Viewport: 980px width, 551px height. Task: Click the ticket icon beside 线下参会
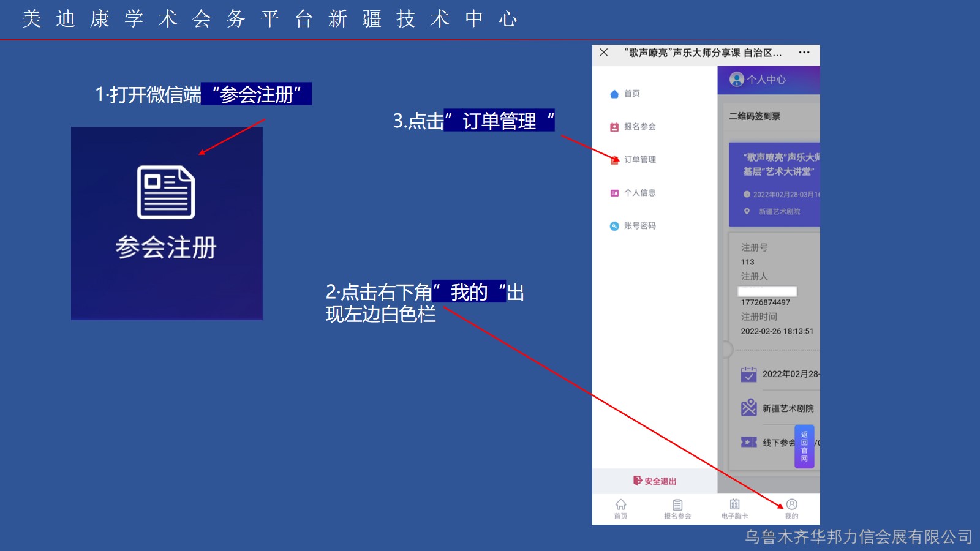748,442
